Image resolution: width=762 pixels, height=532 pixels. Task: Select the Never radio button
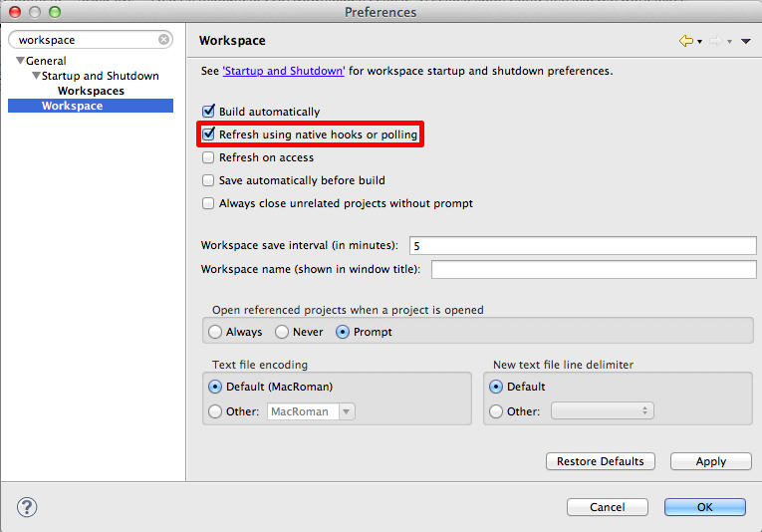(282, 332)
